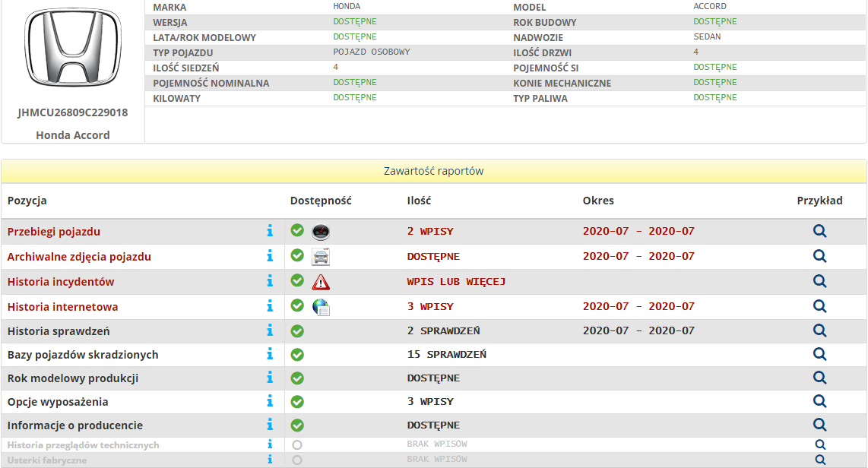Open the Przebiegi pojazdu link

click(x=54, y=232)
